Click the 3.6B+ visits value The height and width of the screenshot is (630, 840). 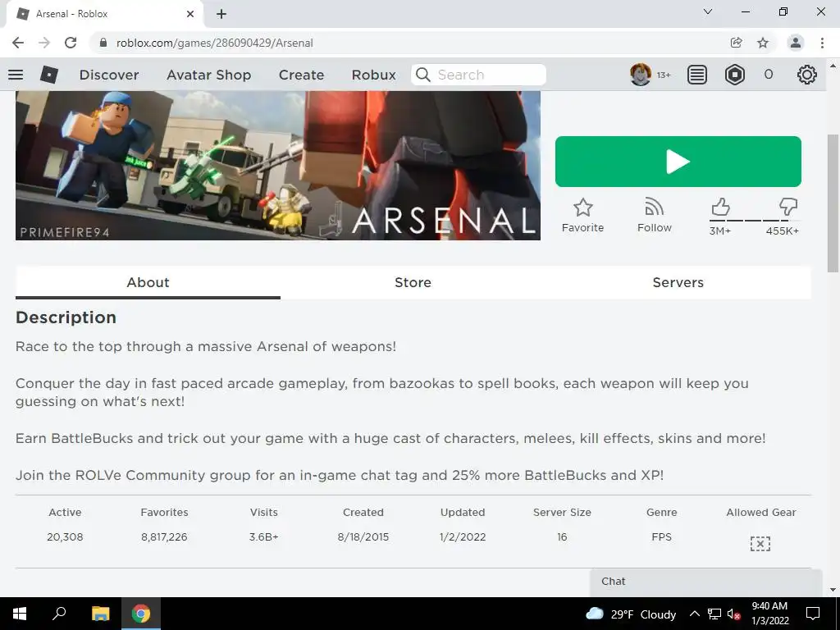pyautogui.click(x=263, y=536)
